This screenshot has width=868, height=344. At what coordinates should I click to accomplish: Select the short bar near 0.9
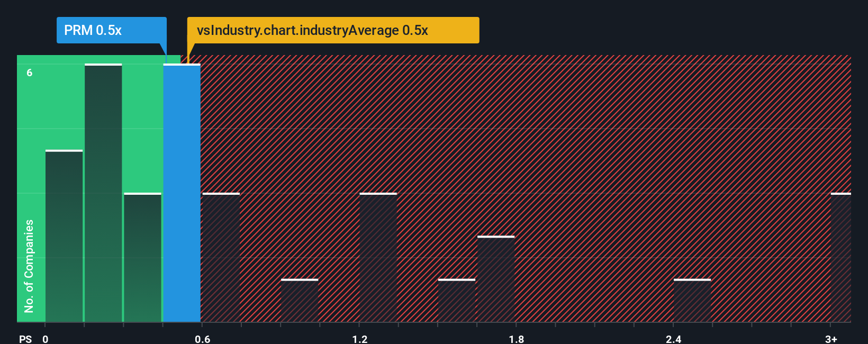pos(300,301)
